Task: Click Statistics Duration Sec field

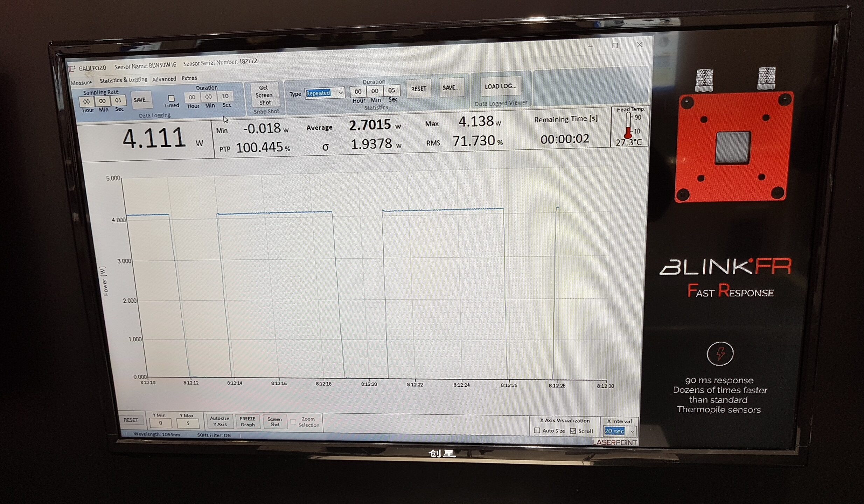Action: 391,90
